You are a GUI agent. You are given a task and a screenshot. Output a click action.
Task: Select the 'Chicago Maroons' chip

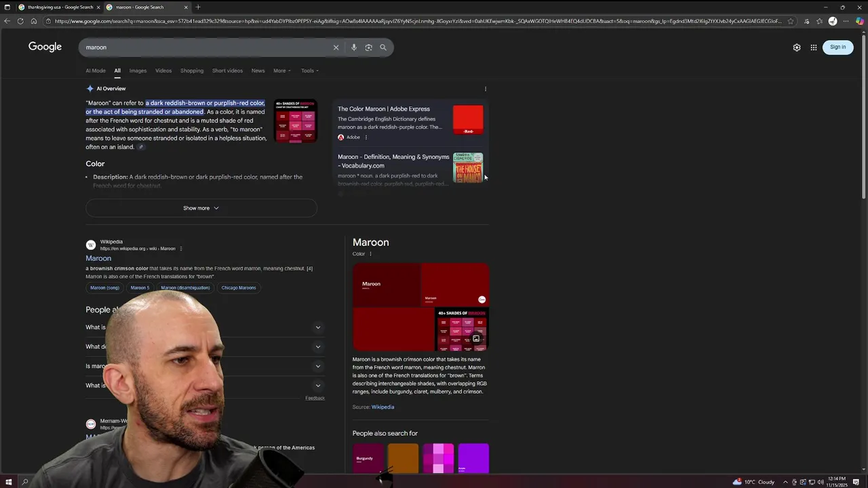(x=239, y=287)
